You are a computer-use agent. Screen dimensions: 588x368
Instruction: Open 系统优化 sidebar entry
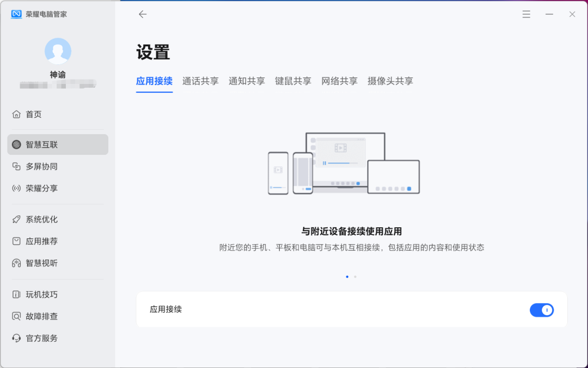[x=58, y=219]
